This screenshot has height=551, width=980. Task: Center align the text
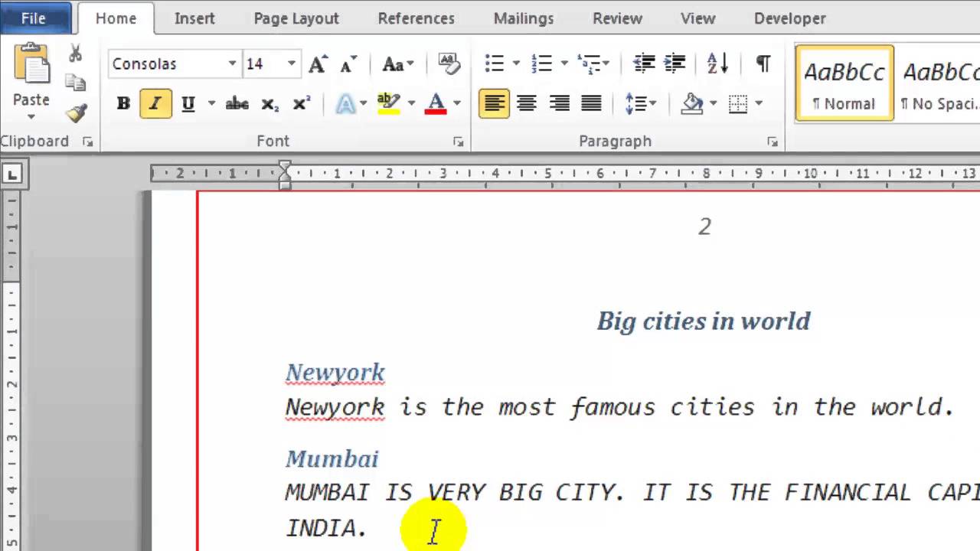[x=527, y=103]
